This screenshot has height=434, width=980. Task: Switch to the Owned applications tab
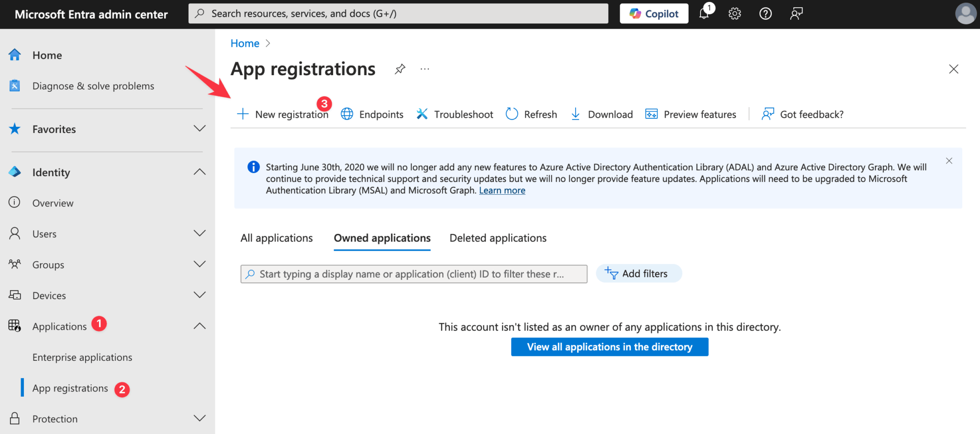tap(382, 238)
